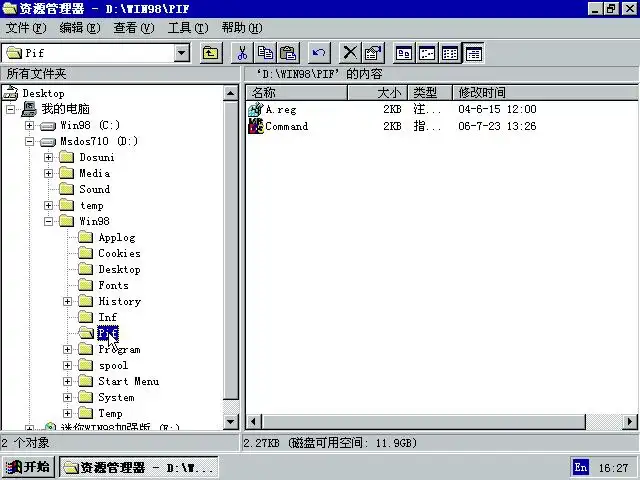
Task: Click the Win98 (C:) drive icon
Action: (48, 126)
